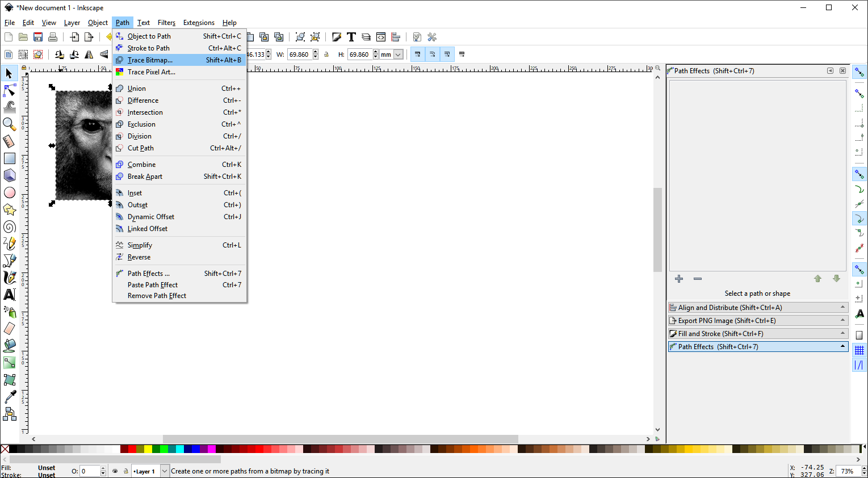Select the Rectangle tool

click(9, 158)
